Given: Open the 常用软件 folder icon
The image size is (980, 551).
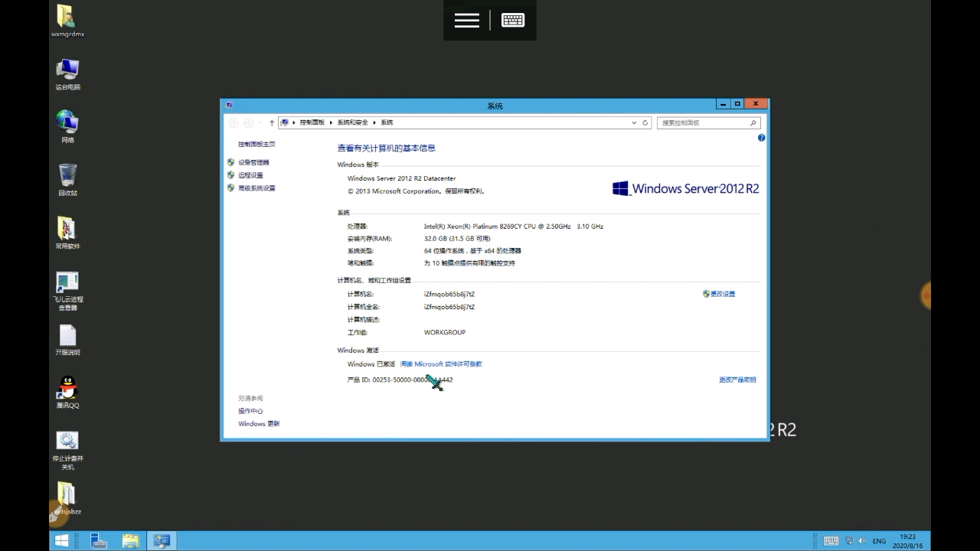Looking at the screenshot, I should pyautogui.click(x=67, y=233).
